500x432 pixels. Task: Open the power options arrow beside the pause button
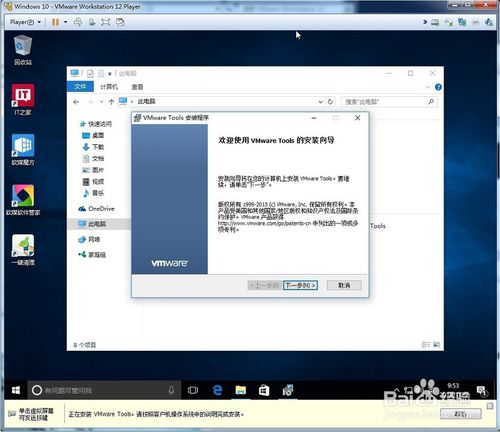[x=65, y=22]
